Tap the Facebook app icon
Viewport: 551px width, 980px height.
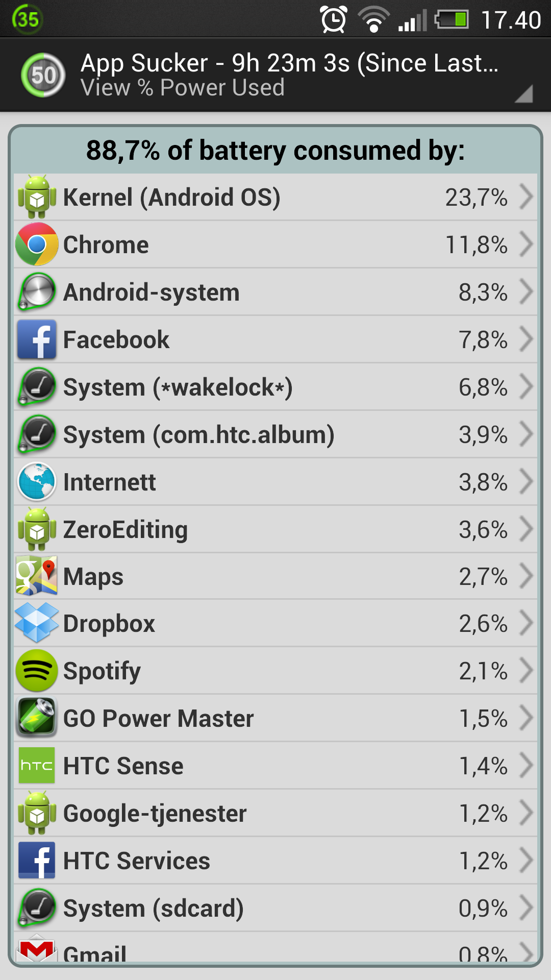point(37,339)
